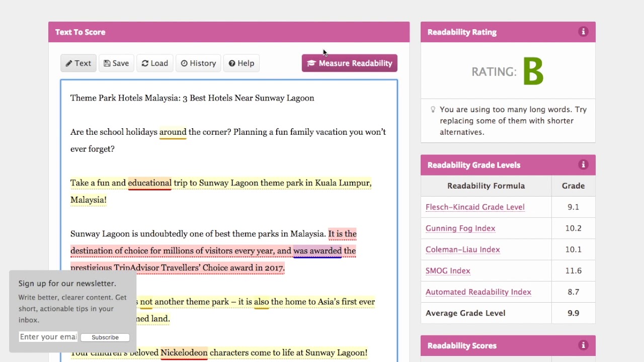
Task: Click the 'Readability Formula' column header
Action: click(486, 186)
